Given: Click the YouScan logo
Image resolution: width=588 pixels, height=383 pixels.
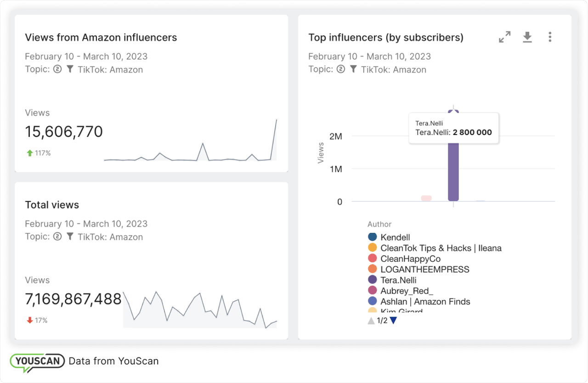Looking at the screenshot, I should [37, 361].
